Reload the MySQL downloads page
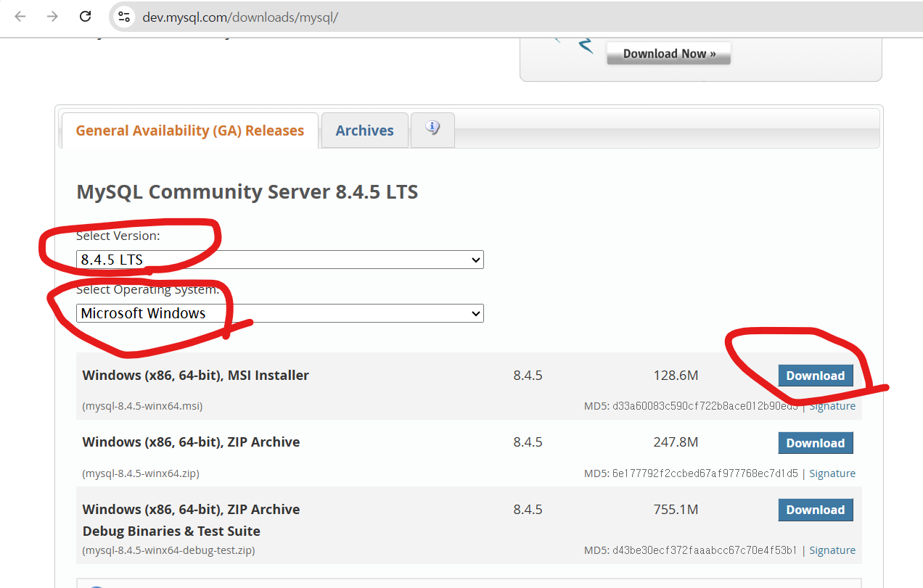The height and width of the screenshot is (588, 923). point(86,16)
